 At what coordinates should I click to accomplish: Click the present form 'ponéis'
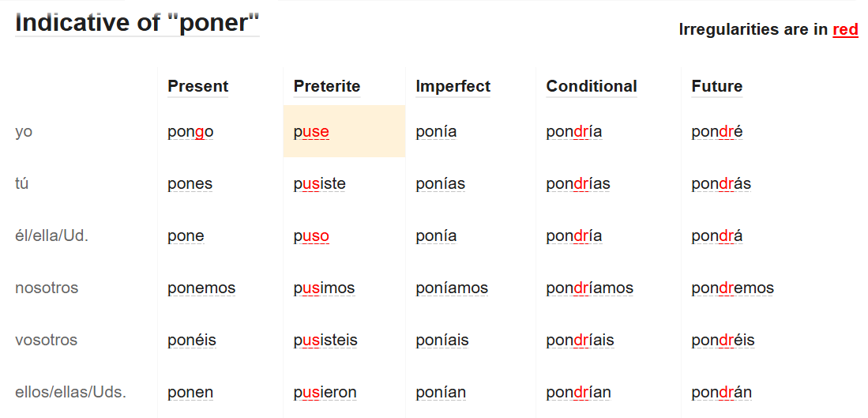click(x=191, y=341)
